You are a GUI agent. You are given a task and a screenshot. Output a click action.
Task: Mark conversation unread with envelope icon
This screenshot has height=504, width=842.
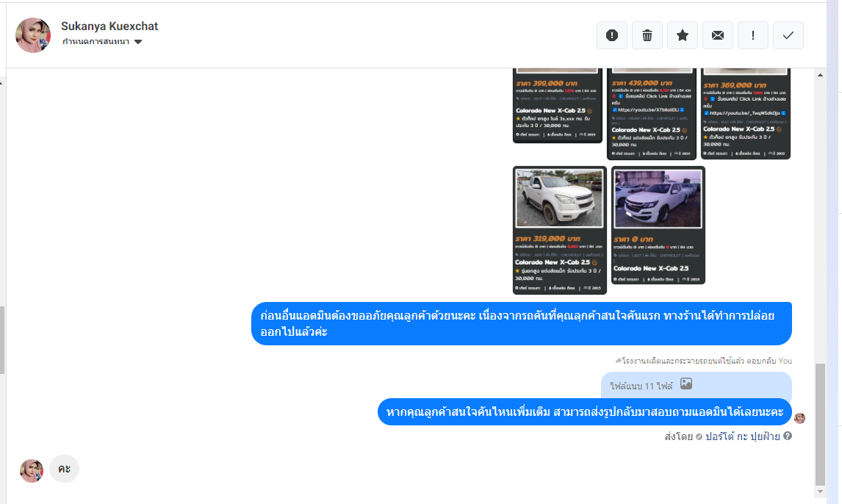[x=717, y=35]
